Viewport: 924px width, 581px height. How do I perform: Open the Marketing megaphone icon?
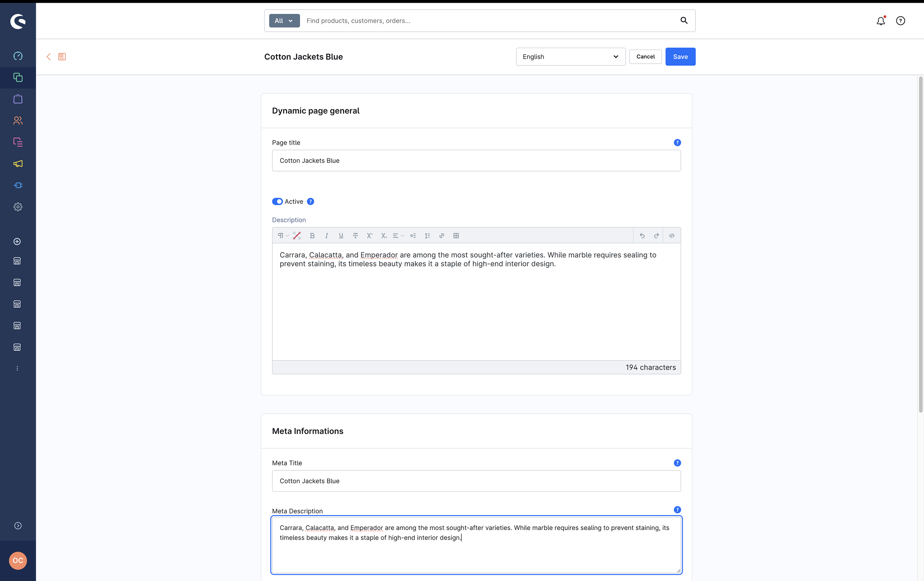tap(18, 164)
